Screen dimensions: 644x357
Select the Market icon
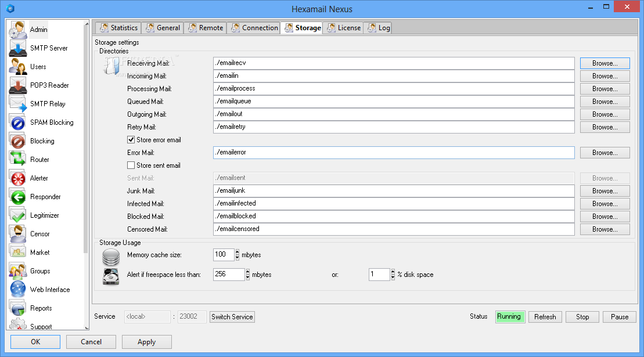coord(17,253)
